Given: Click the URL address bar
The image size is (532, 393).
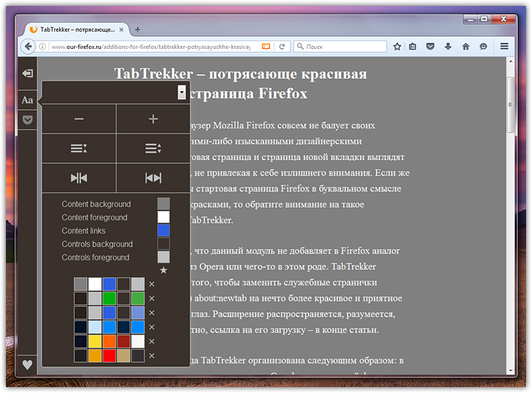Looking at the screenshot, I should pyautogui.click(x=150, y=47).
